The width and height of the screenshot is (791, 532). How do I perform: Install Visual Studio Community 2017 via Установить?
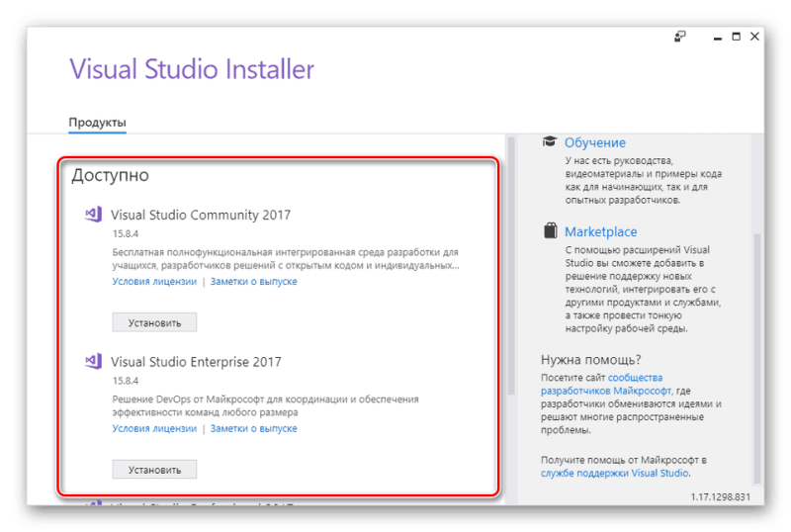click(x=154, y=322)
